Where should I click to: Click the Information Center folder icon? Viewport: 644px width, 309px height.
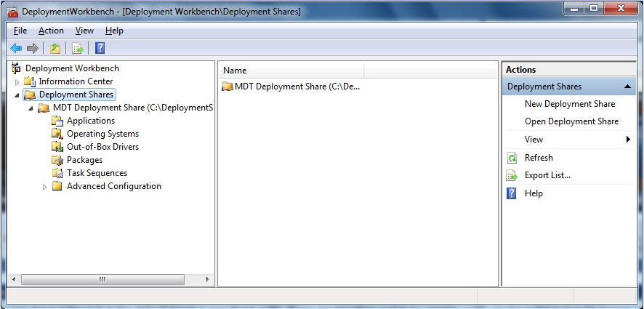[30, 81]
